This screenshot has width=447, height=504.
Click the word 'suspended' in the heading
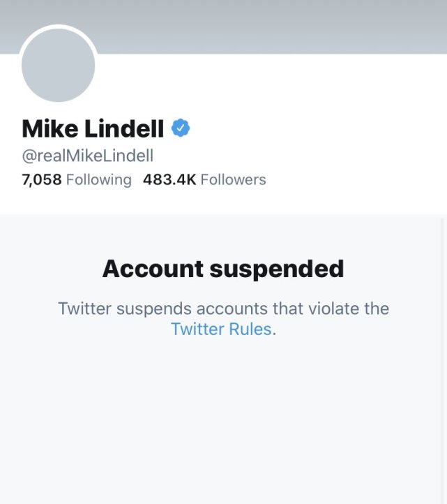tap(277, 269)
